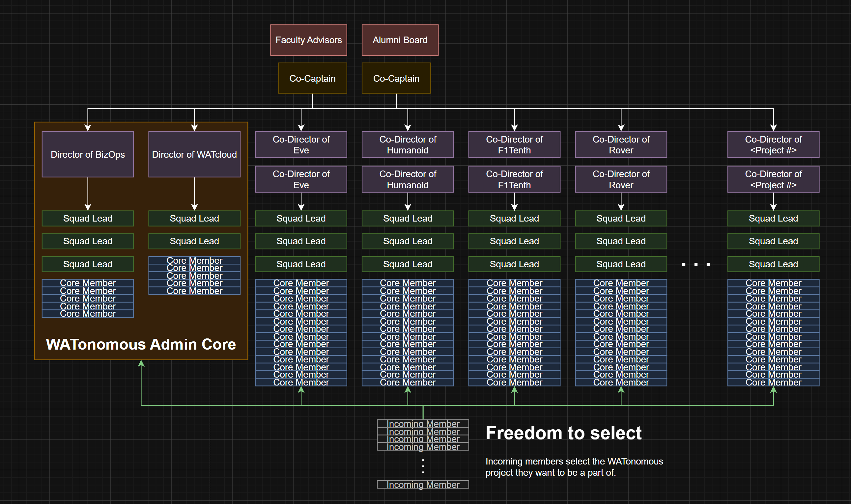This screenshot has height=504, width=851.
Task: Select first Squad Lead in <Project #> column
Action: pyautogui.click(x=774, y=218)
